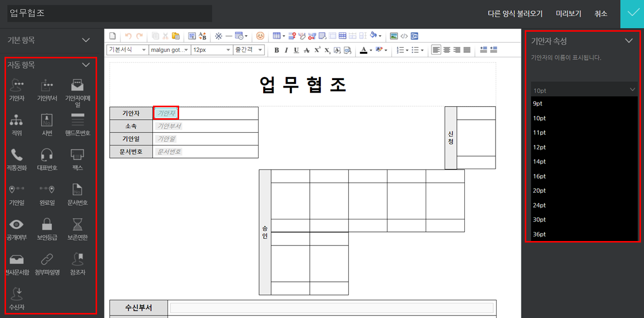
Task: Select 24pt in the font size list
Action: (539, 205)
